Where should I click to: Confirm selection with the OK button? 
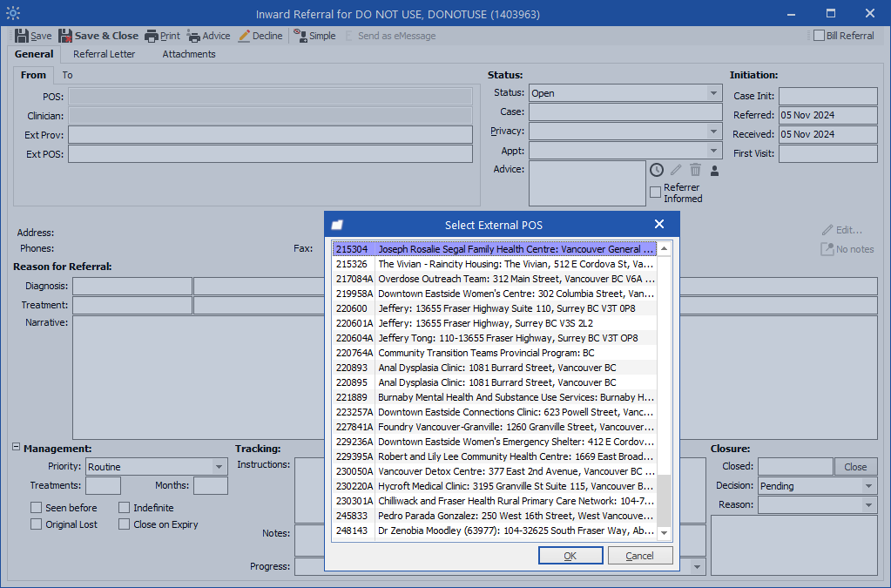[570, 555]
